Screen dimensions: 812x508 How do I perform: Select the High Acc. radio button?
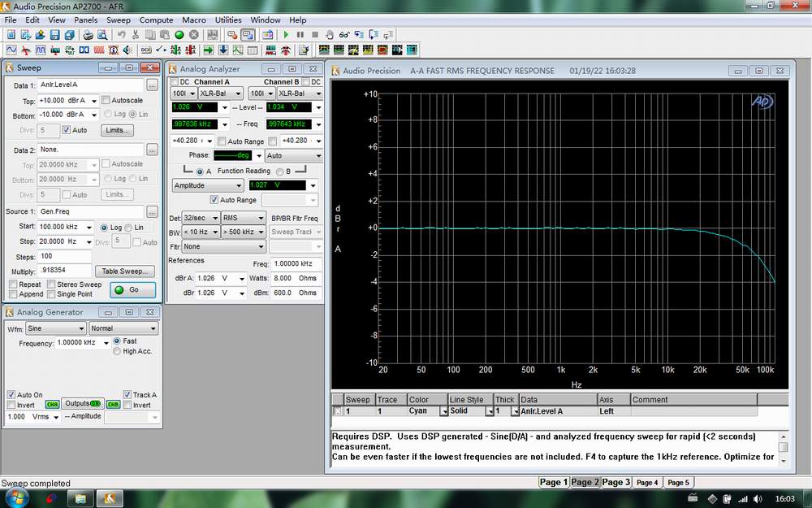pos(116,351)
